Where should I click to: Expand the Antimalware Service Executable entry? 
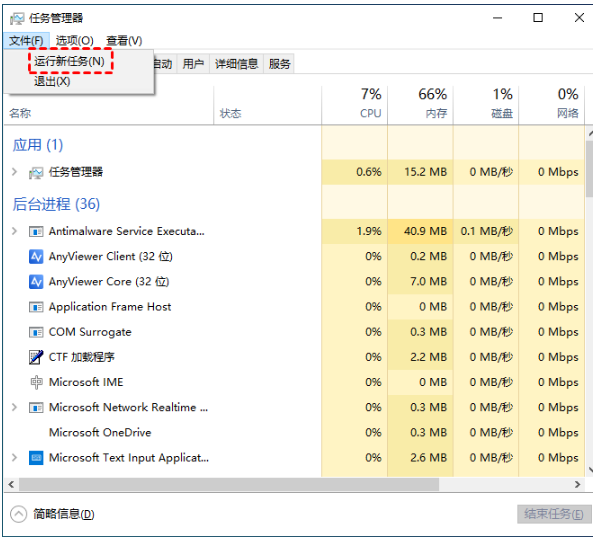click(14, 231)
